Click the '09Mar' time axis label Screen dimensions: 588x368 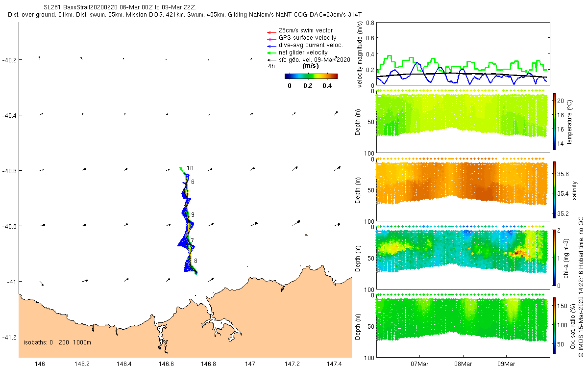[x=506, y=364]
